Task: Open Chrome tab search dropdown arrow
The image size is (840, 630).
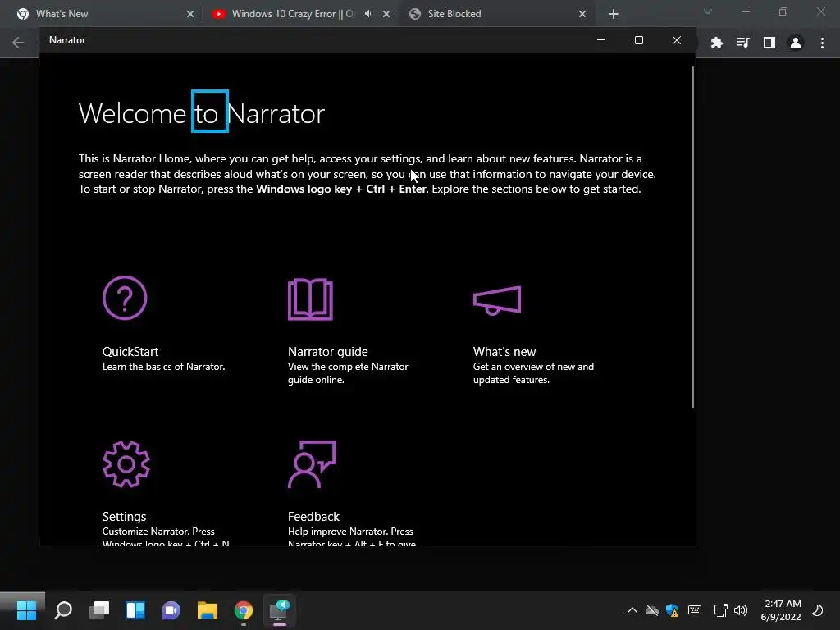Action: click(708, 11)
